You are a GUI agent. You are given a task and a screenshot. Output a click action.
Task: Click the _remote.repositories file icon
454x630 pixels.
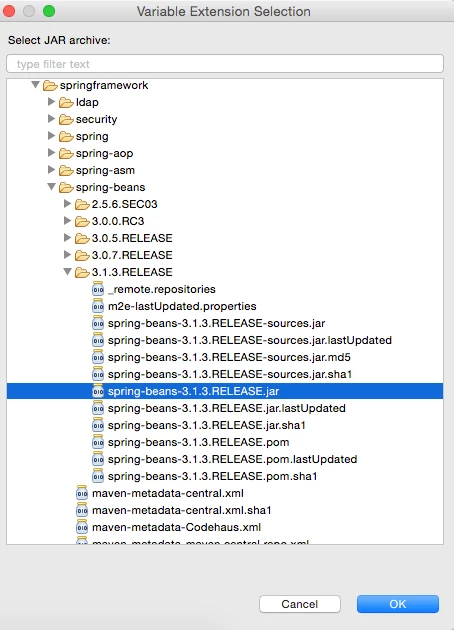click(x=98, y=289)
